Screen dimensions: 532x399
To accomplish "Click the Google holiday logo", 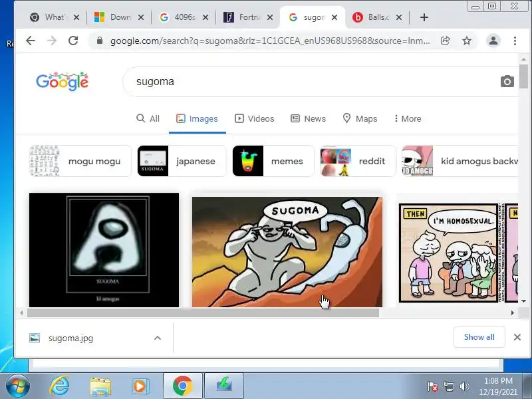I will click(62, 81).
